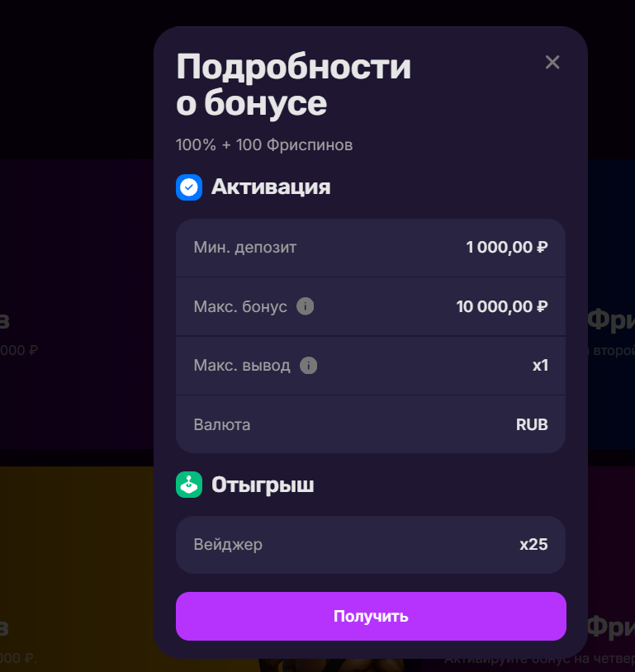Click the Вейджер label

coord(228,544)
